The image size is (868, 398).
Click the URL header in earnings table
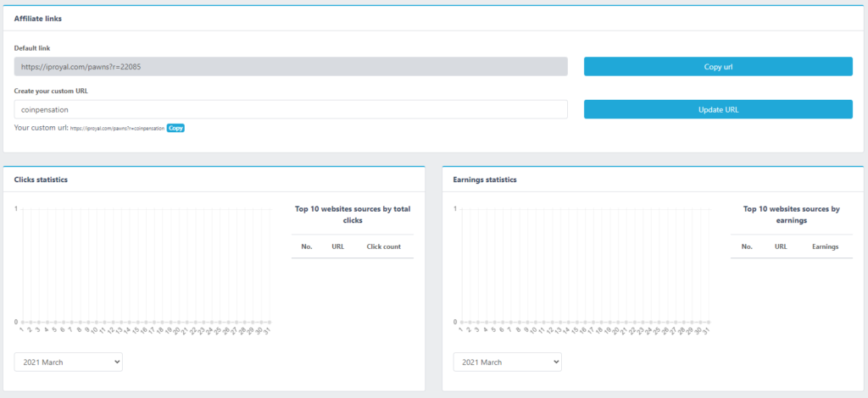(x=781, y=246)
